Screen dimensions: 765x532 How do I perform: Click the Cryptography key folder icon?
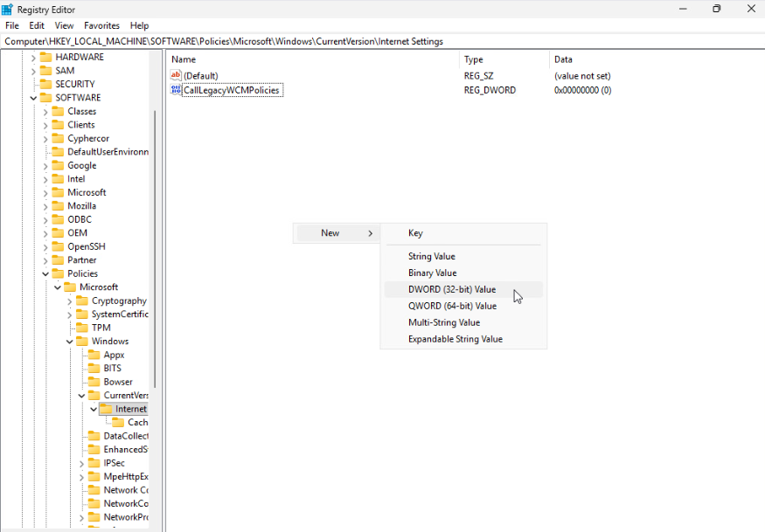[82, 301]
